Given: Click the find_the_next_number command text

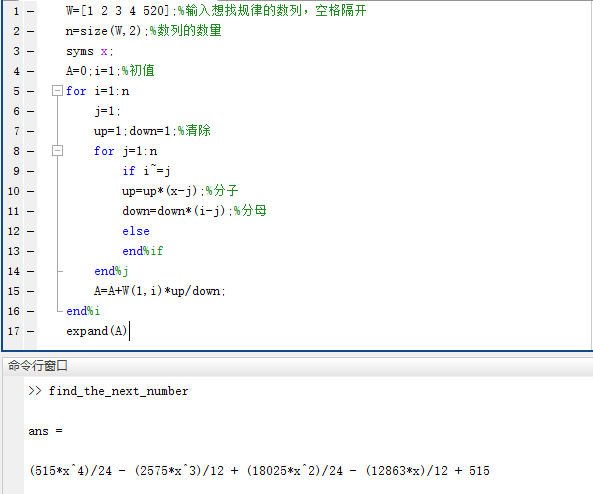Looking at the screenshot, I should click(x=118, y=391).
